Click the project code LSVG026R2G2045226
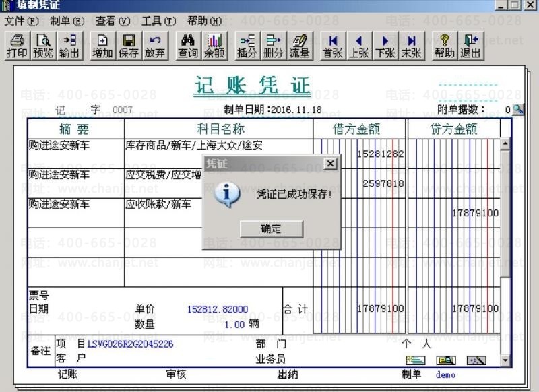Viewport: 539px width, 392px height. (130, 344)
